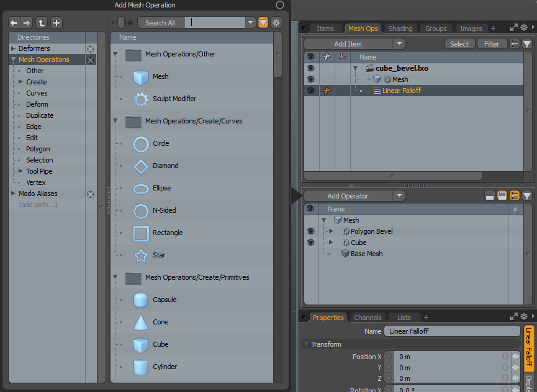Image resolution: width=537 pixels, height=392 pixels.
Task: Click the Position X value field
Action: [x=447, y=357]
